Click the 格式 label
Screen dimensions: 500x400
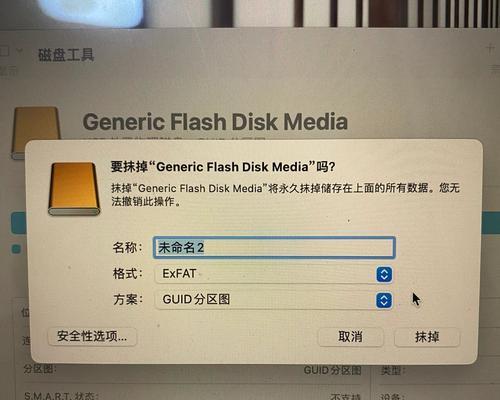pos(127,274)
